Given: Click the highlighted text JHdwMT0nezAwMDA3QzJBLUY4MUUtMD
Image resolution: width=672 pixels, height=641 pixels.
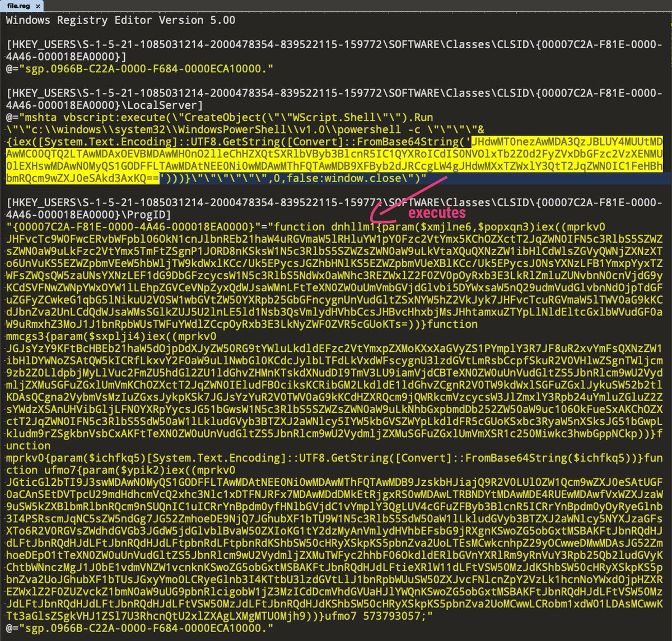Looking at the screenshot, I should coord(567,142).
